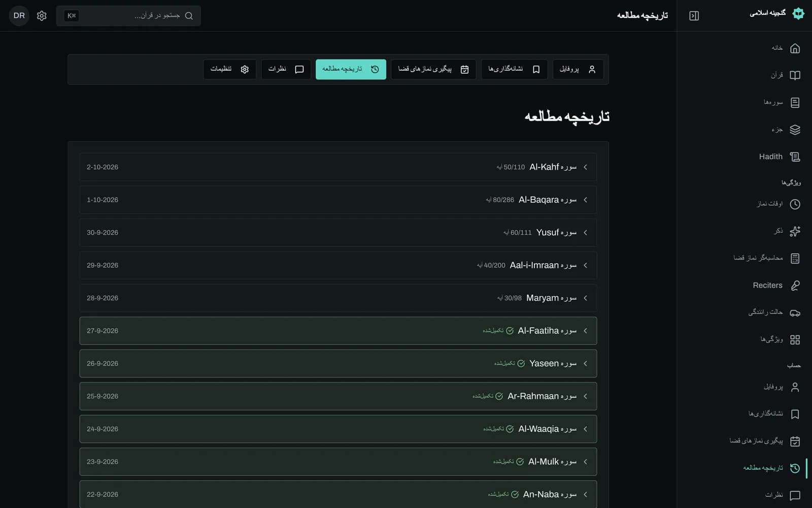
Task: Collapse the sidebar panel toggle
Action: [x=694, y=16]
